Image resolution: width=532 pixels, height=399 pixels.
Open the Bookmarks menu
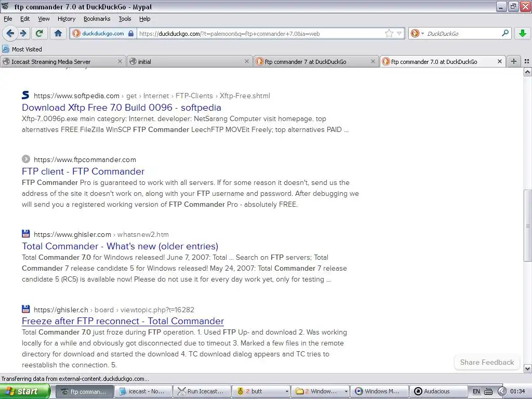(x=97, y=19)
